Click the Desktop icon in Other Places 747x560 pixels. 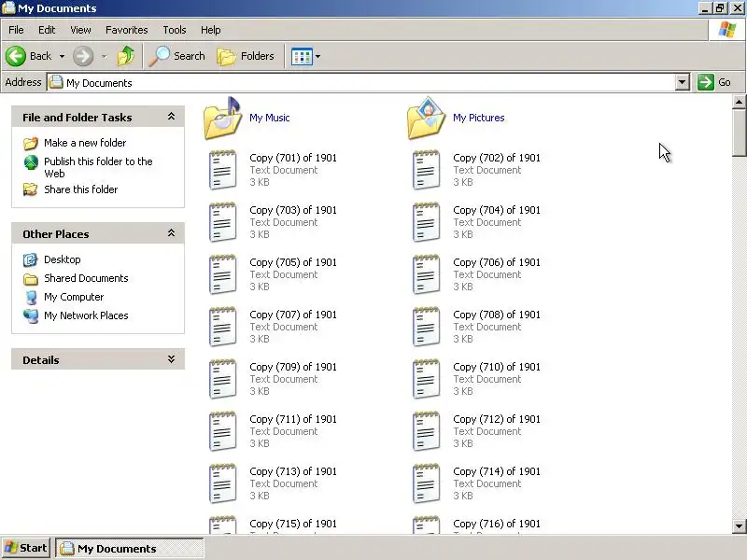coord(31,259)
